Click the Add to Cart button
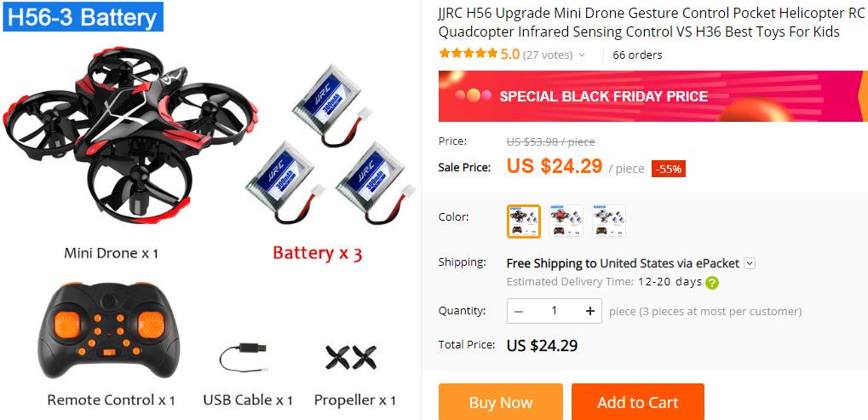The image size is (868, 420). click(638, 402)
